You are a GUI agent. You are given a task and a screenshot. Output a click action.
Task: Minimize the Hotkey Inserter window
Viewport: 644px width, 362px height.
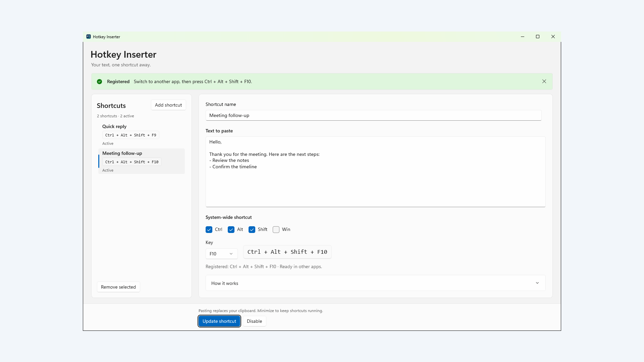pyautogui.click(x=523, y=37)
